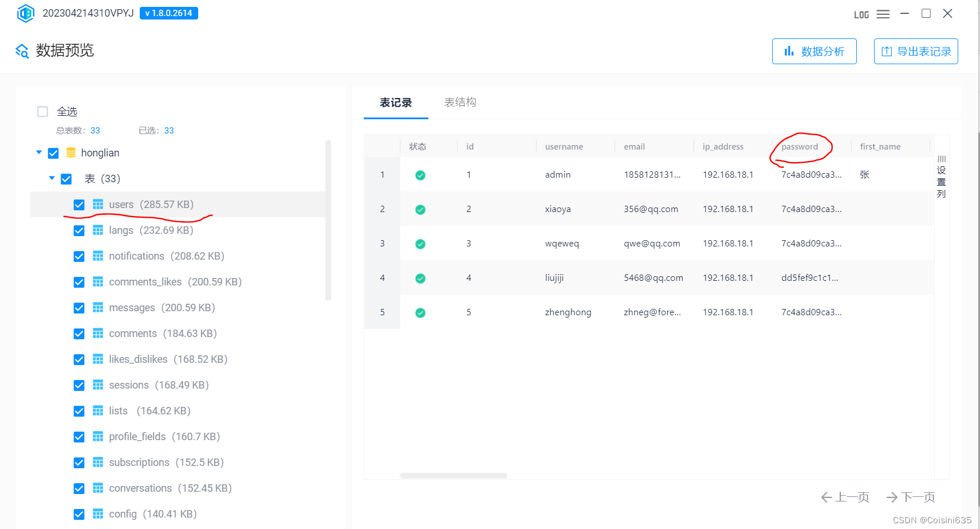Switch to the 表结构 tab
Image resolution: width=980 pixels, height=529 pixels.
[461, 102]
